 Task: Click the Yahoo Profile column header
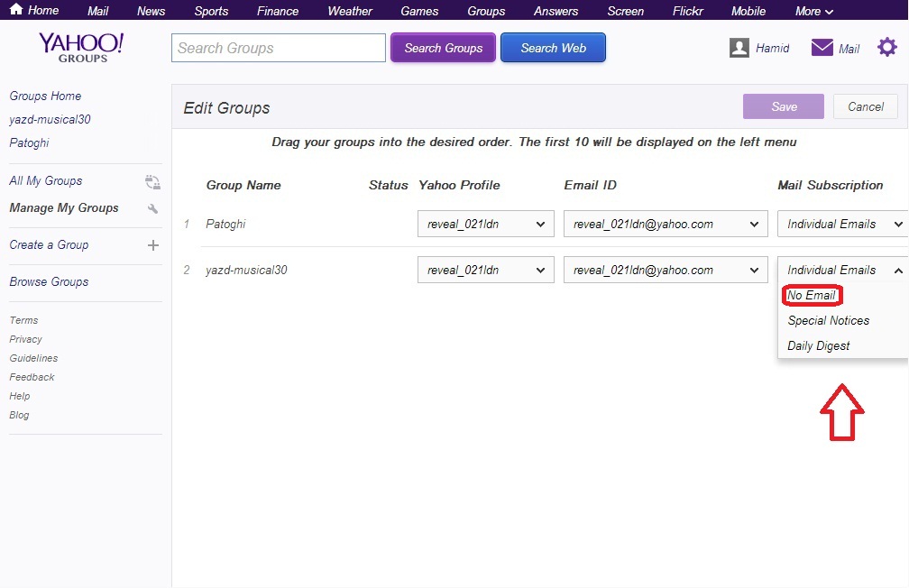tap(459, 185)
